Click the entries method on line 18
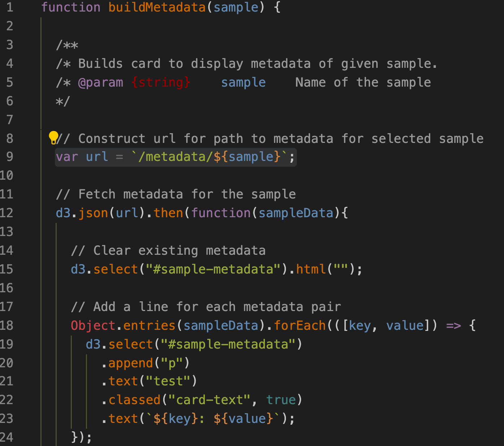The image size is (504, 446). click(149, 325)
